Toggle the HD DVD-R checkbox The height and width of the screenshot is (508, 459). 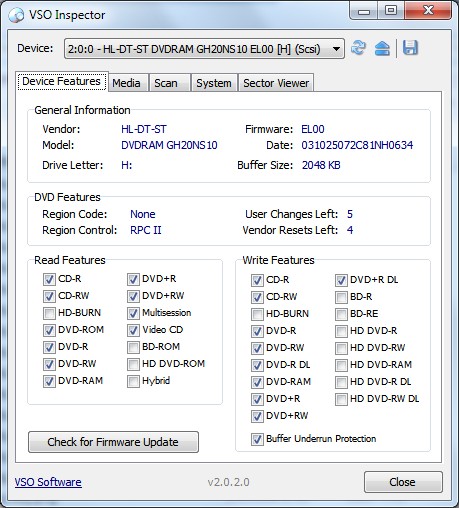[341, 331]
